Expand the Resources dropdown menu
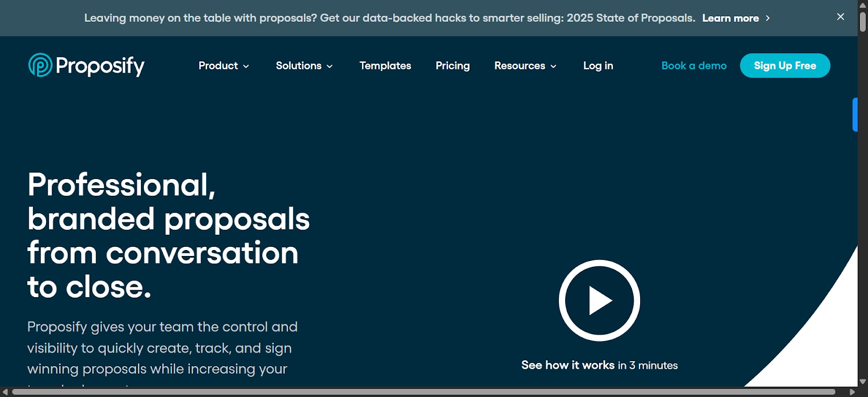The width and height of the screenshot is (868, 397). click(525, 66)
